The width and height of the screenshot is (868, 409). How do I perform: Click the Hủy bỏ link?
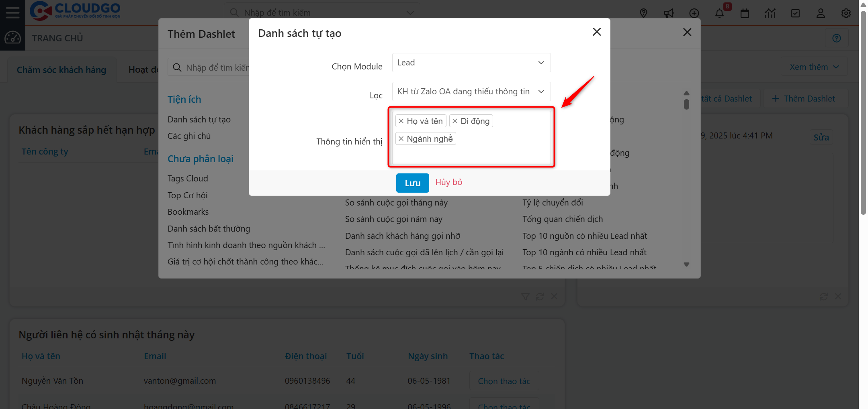[448, 182]
